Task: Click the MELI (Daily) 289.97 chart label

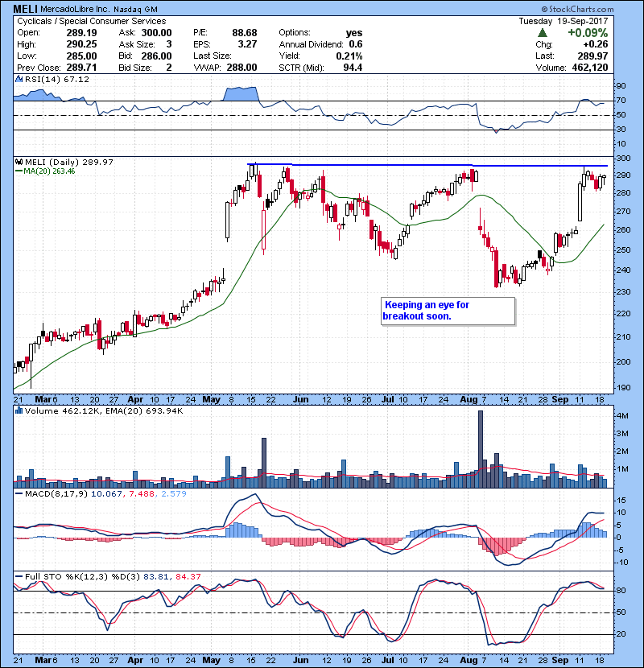Action: pos(69,162)
